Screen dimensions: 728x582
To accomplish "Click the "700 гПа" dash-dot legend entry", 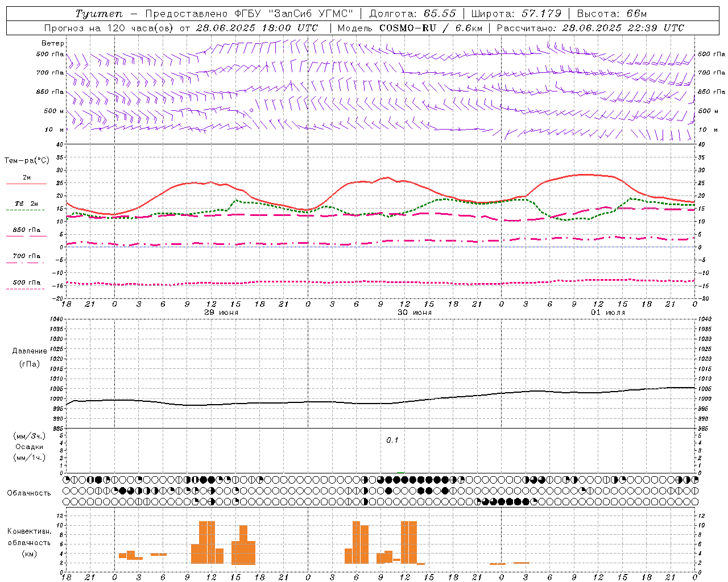I will (27, 256).
